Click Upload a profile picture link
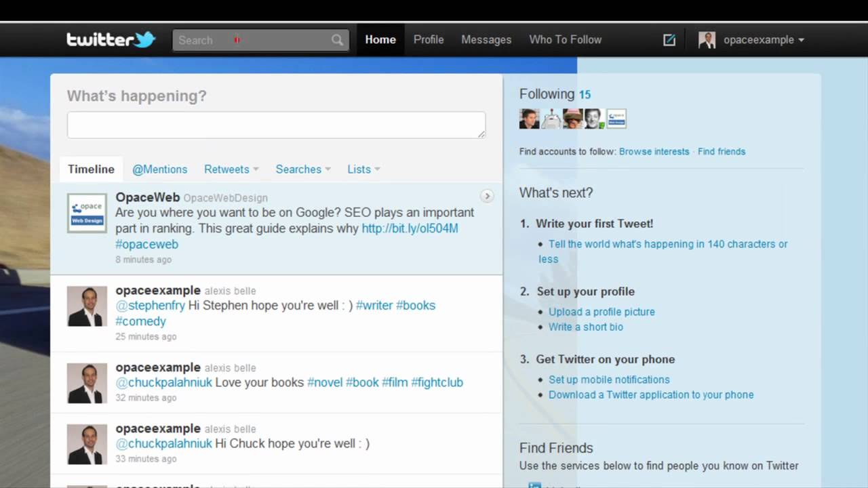The image size is (868, 488). [x=601, y=312]
